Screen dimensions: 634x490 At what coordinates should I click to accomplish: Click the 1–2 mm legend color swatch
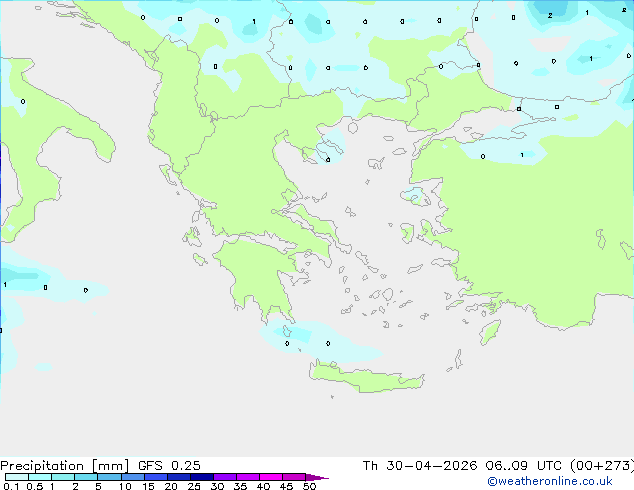click(x=63, y=477)
